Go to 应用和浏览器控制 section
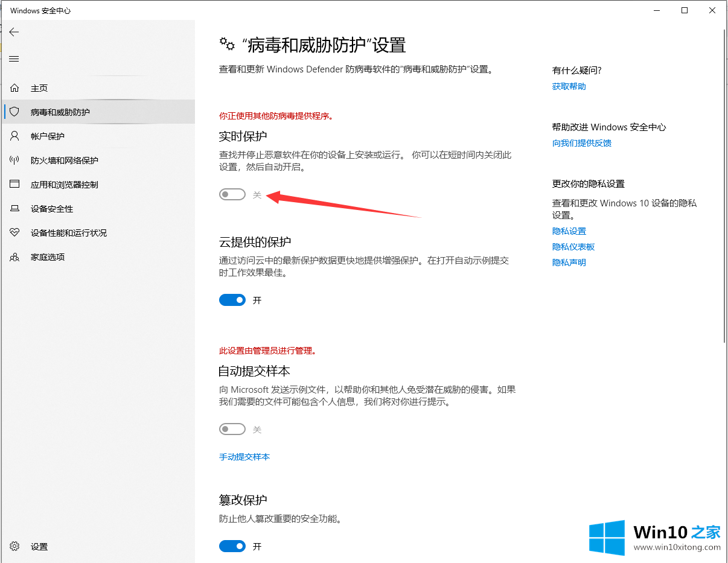The width and height of the screenshot is (728, 563). pyautogui.click(x=98, y=185)
